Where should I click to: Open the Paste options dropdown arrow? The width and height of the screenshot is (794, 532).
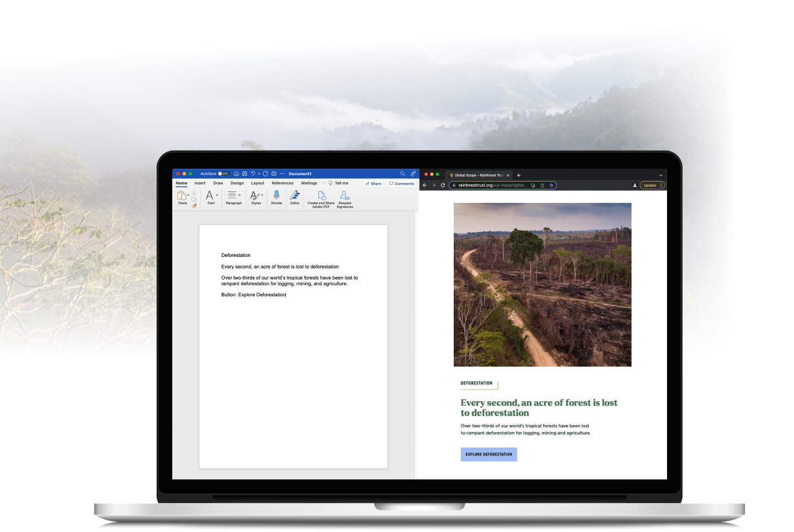[188, 195]
